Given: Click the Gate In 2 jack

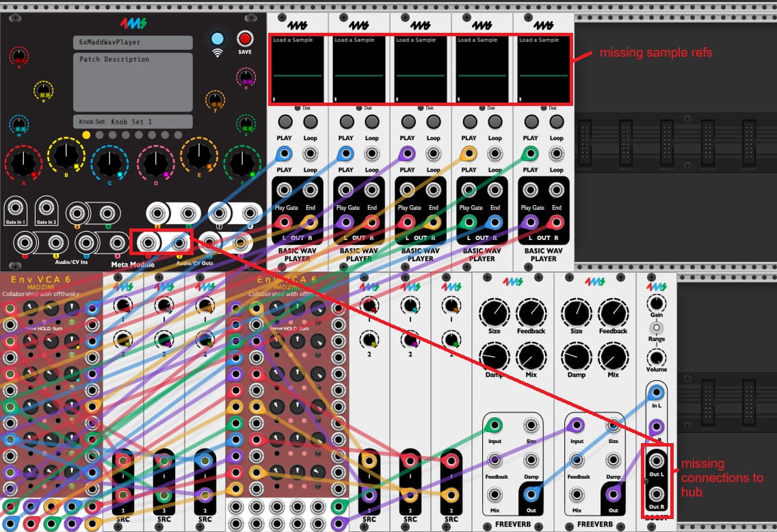Looking at the screenshot, I should click(x=47, y=208).
